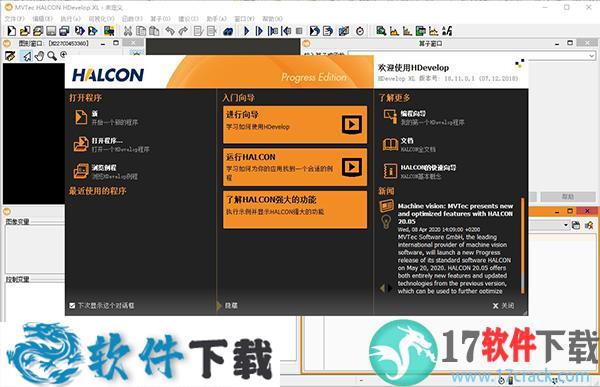Image resolution: width=600 pixels, height=387 pixels.
Task: Click the Paste clipboard toolbar icon
Action: pos(154,31)
